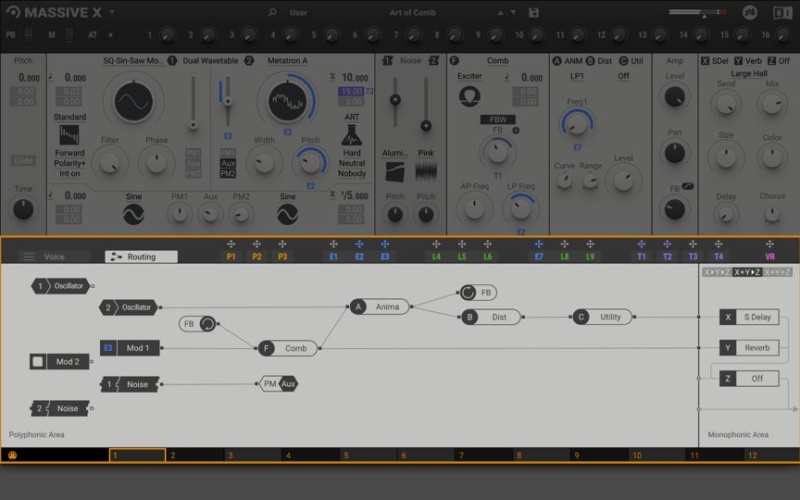Select X▸Y▸Z serial effects routing
Screen dimensions: 800x500
[716, 272]
